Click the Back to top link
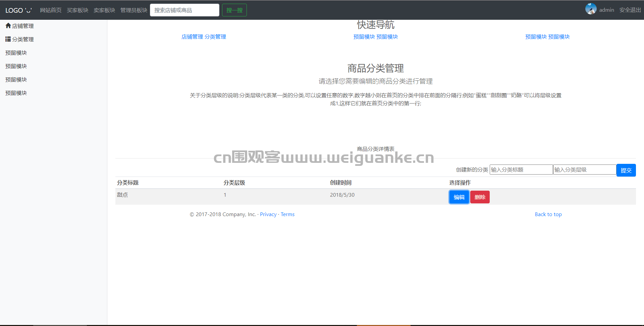Viewport: 644px width, 326px height. pos(548,214)
